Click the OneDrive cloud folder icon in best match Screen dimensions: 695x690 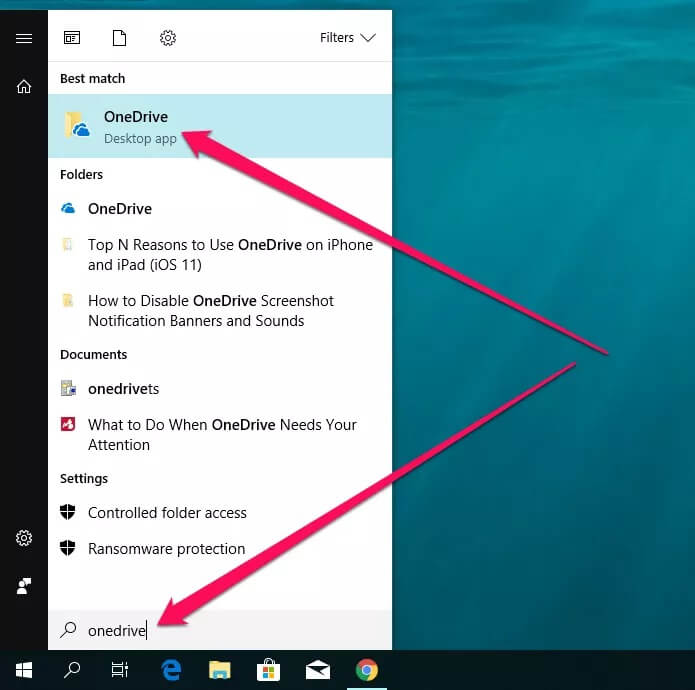pos(77,125)
